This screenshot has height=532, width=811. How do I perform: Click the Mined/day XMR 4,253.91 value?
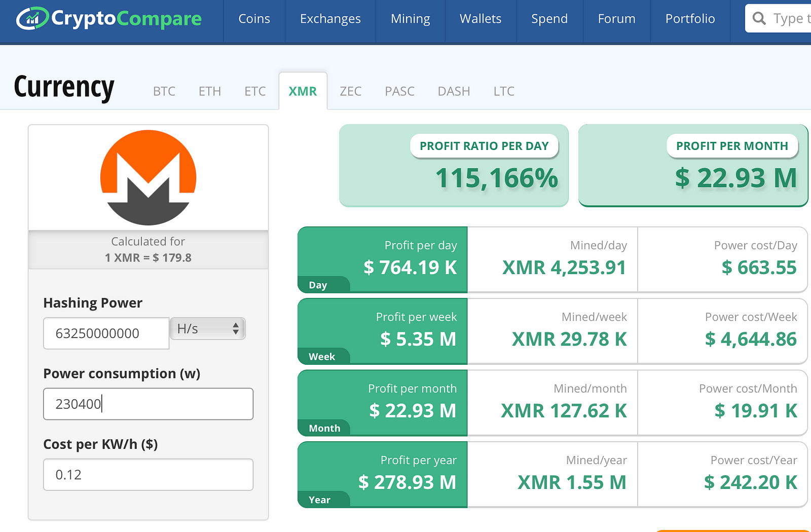tap(564, 268)
